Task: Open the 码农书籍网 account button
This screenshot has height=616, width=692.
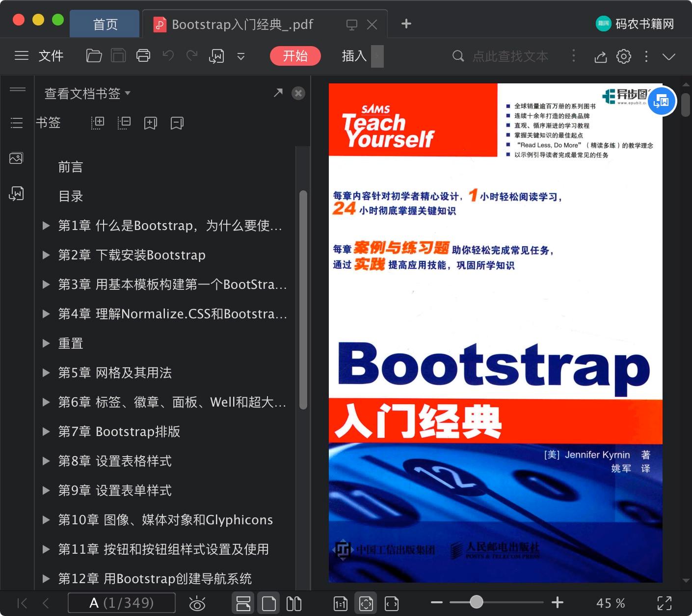Action: [635, 24]
